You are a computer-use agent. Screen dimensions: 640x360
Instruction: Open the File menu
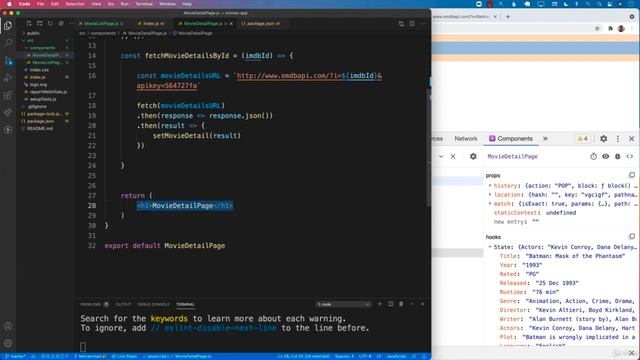[40, 4]
